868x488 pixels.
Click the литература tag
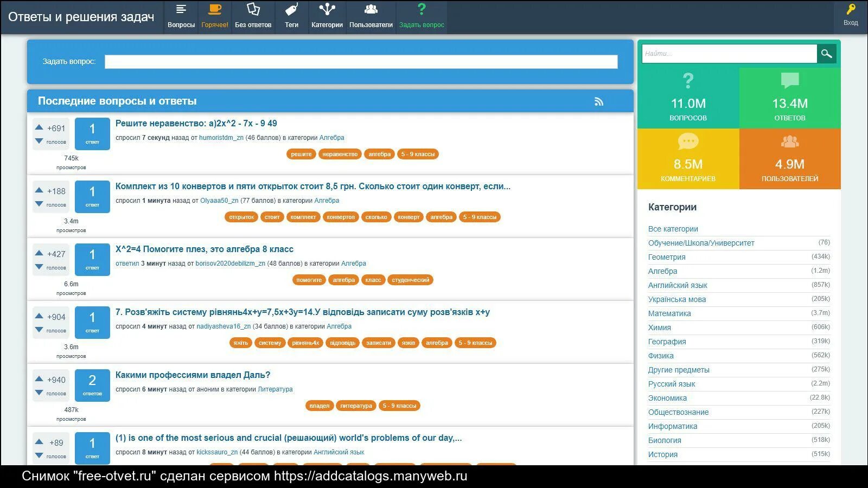[356, 406]
